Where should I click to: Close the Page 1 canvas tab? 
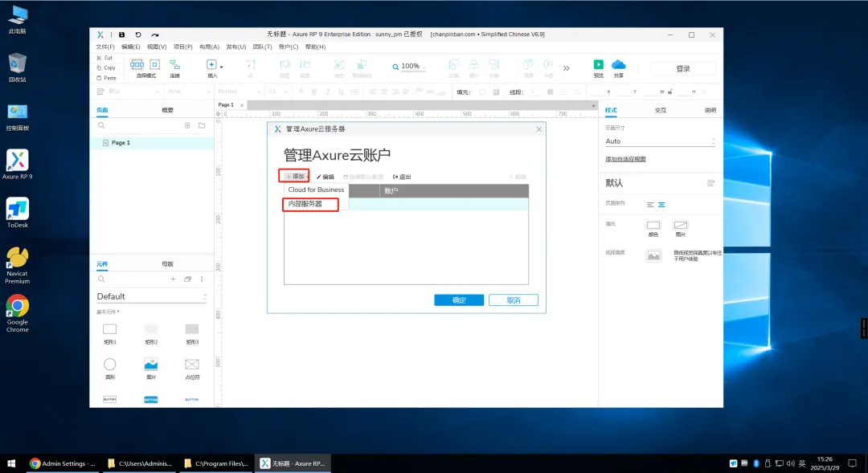tap(242, 105)
